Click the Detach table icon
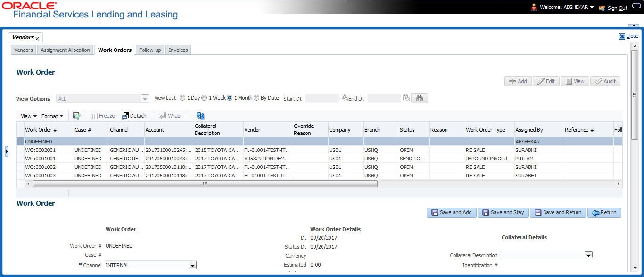 pyautogui.click(x=134, y=116)
